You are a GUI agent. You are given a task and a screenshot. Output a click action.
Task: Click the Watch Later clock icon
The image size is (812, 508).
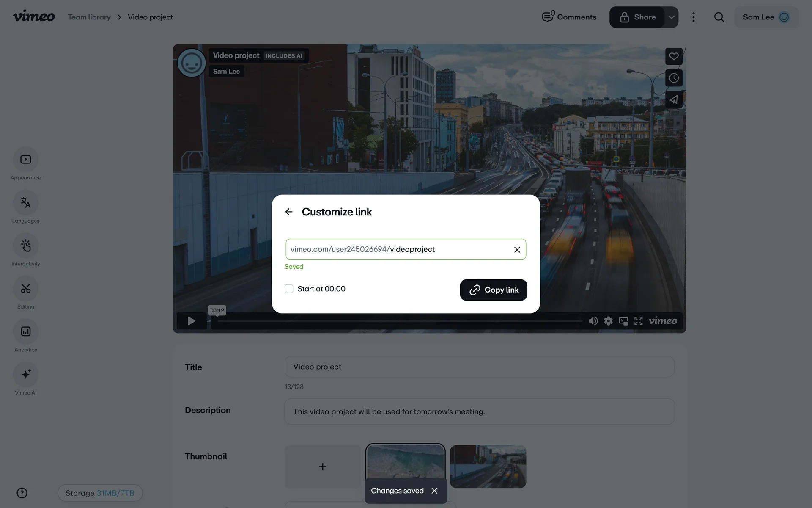pyautogui.click(x=674, y=78)
